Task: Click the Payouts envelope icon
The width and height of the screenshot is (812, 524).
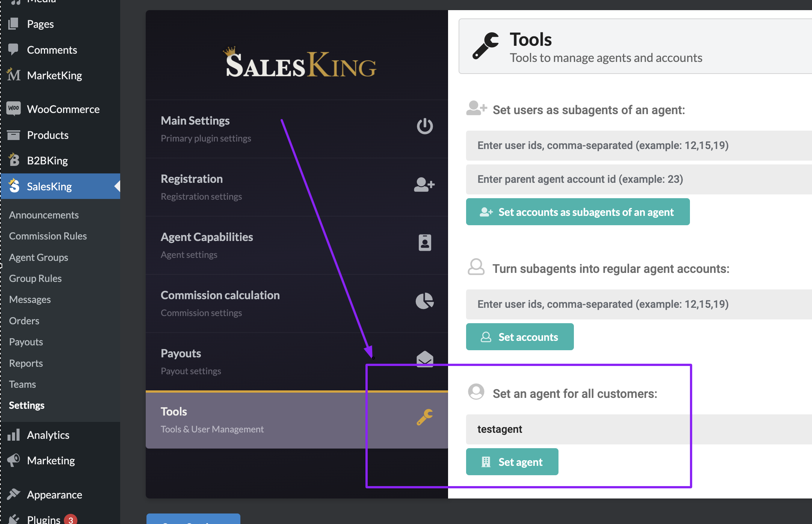Action: point(425,359)
